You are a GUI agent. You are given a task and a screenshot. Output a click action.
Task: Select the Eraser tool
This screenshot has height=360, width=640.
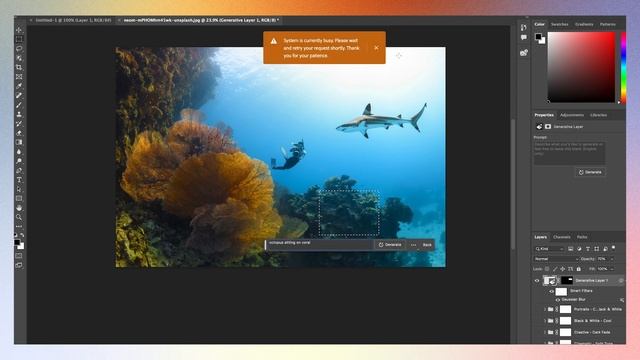pos(19,133)
